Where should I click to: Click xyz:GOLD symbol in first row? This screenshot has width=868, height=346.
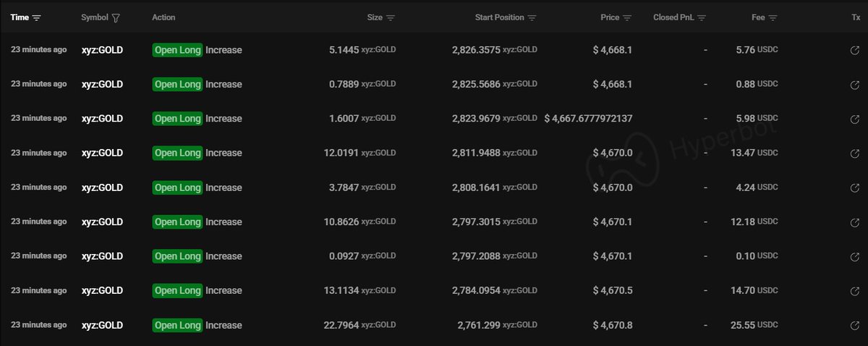point(102,50)
